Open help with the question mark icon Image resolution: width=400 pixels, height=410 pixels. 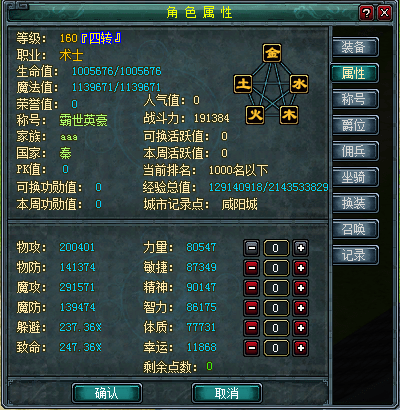pos(366,13)
